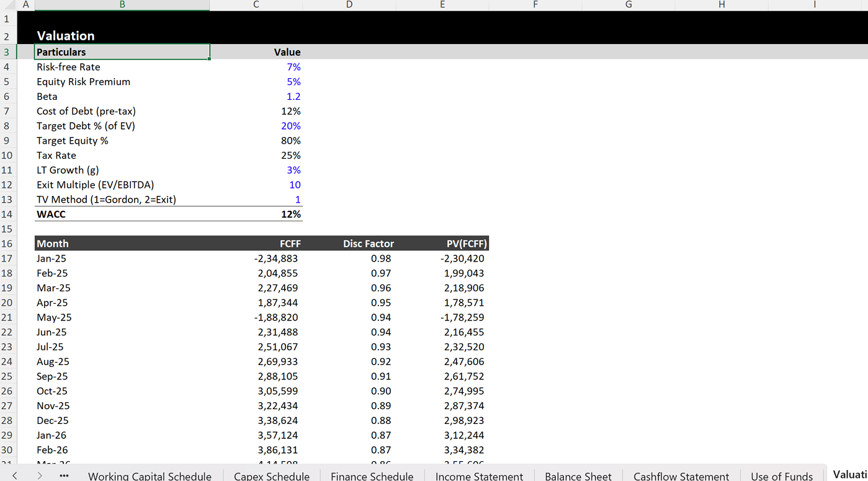868x481 pixels.
Task: Select column C header
Action: tap(256, 4)
